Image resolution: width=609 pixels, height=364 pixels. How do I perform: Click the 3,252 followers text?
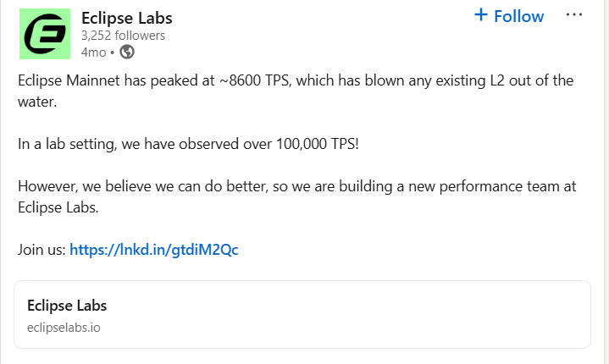click(123, 36)
